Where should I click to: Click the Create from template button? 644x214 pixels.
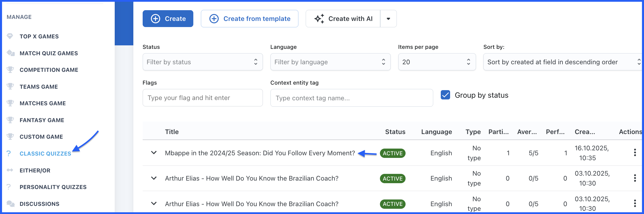pyautogui.click(x=250, y=19)
